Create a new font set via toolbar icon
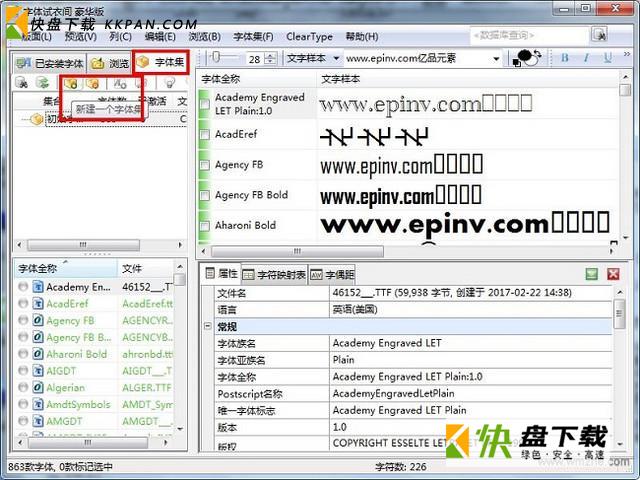This screenshot has width=640, height=480. click(71, 84)
